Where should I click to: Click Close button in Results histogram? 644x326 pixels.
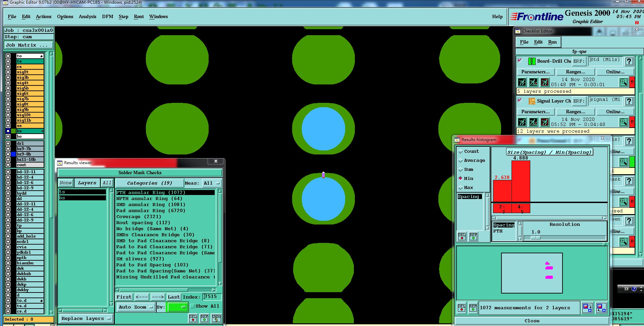point(532,321)
